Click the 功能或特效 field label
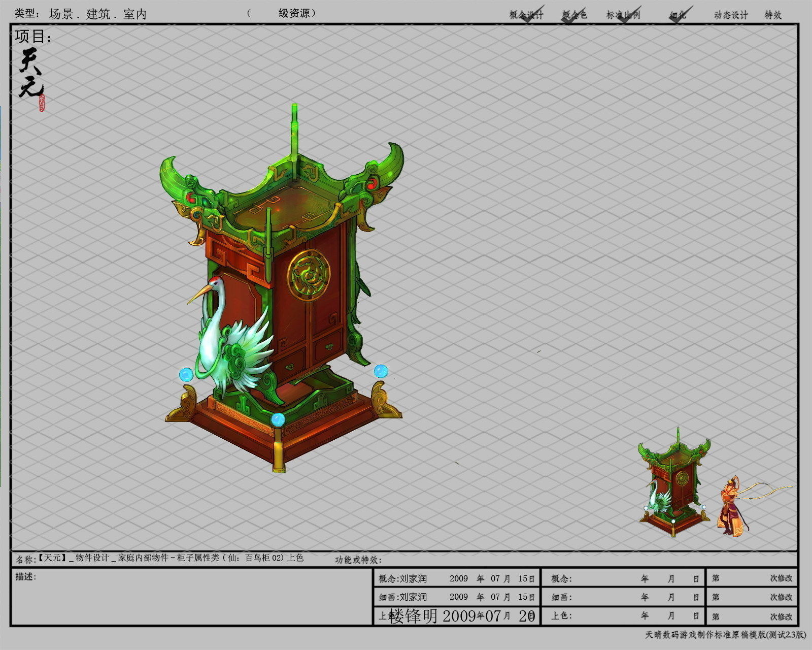 pos(358,560)
